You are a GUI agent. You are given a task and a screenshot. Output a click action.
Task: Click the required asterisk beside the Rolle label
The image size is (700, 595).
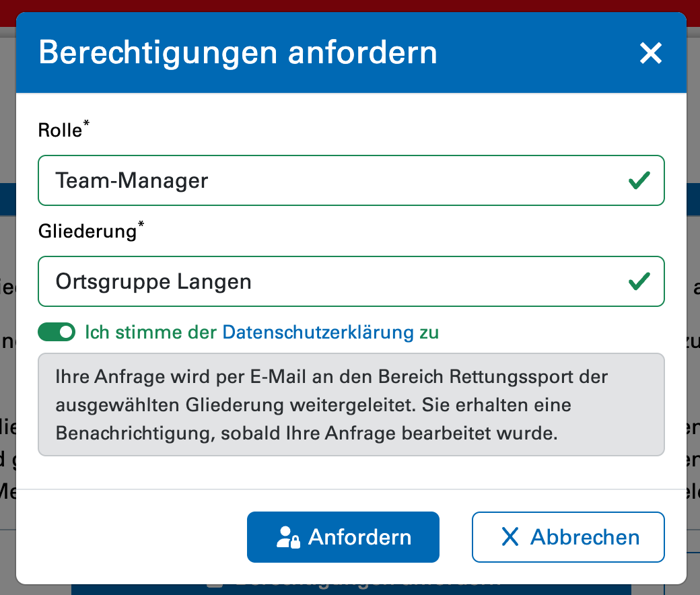coord(86,125)
